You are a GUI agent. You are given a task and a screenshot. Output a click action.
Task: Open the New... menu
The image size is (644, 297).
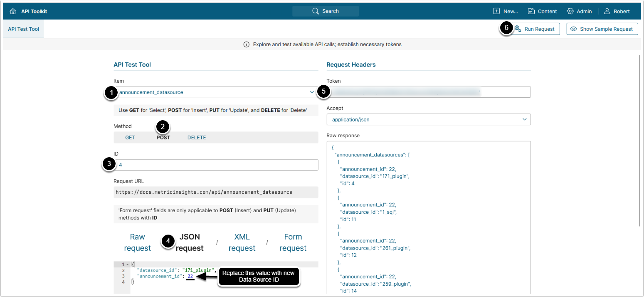click(x=506, y=11)
